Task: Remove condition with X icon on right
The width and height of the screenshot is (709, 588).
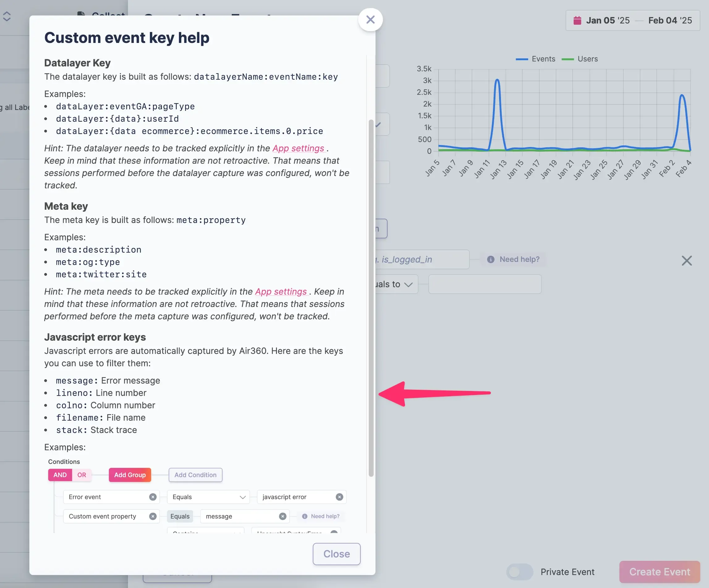Action: pyautogui.click(x=686, y=260)
